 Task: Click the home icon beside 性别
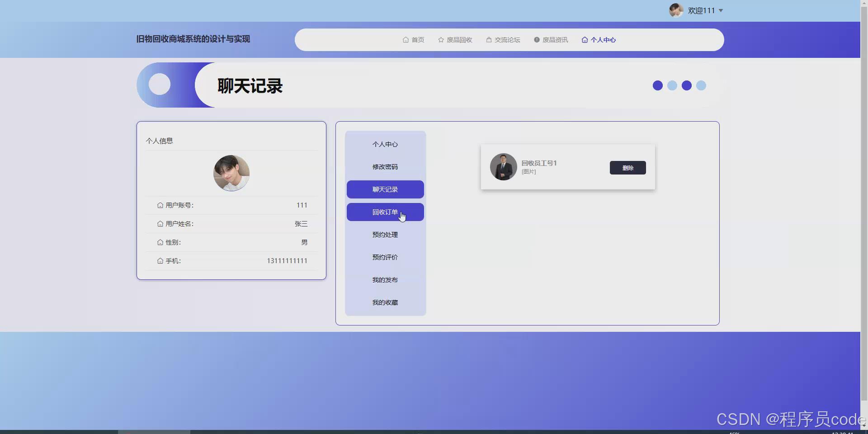tap(160, 242)
